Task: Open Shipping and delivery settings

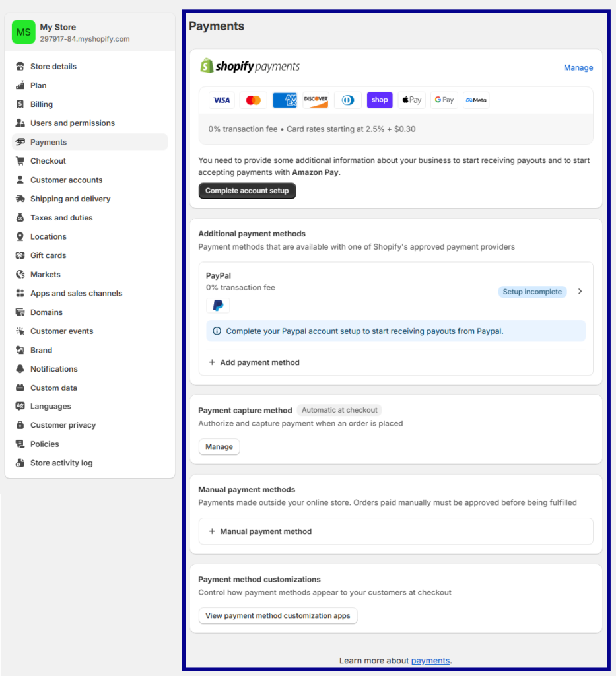Action: click(90, 199)
